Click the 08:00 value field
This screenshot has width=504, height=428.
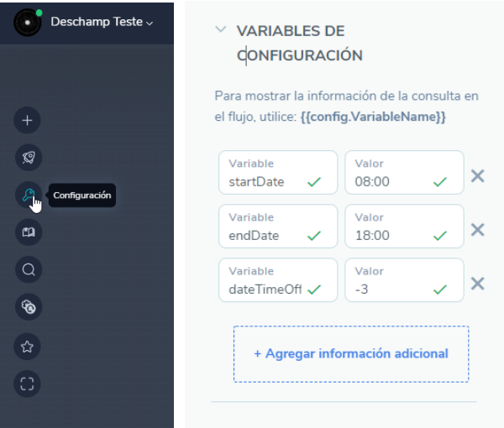click(391, 181)
